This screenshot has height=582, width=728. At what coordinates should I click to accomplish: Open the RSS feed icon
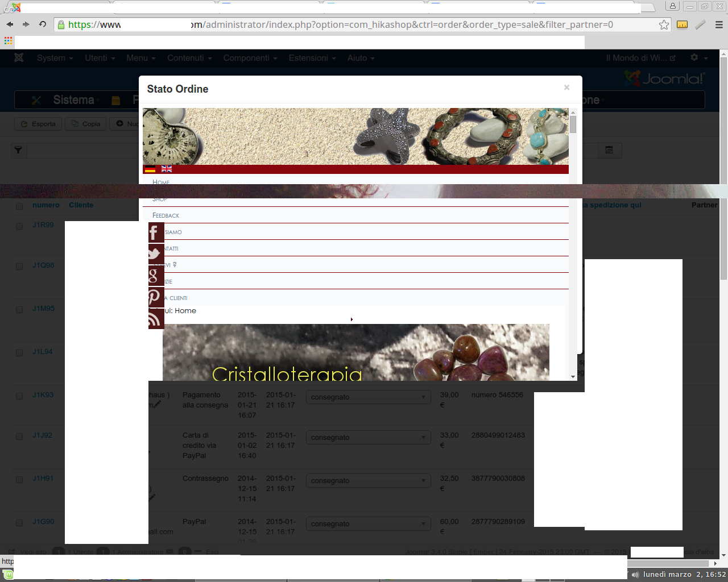tap(156, 318)
